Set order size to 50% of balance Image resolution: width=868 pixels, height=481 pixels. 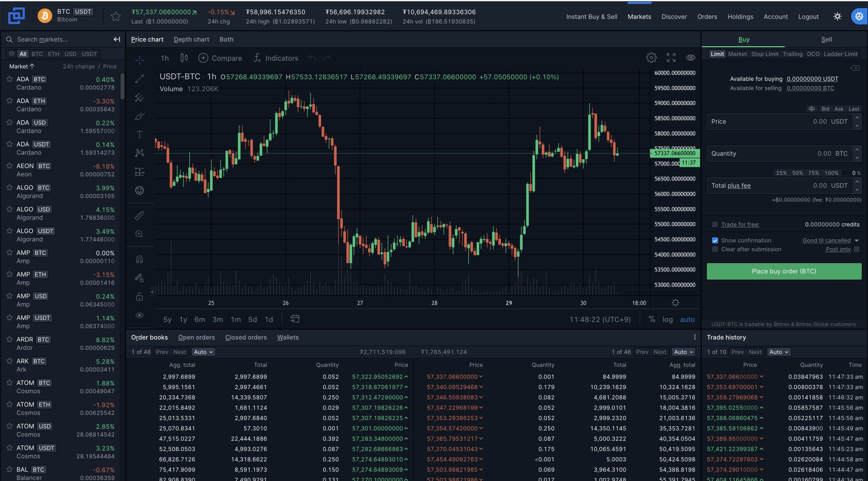(797, 173)
